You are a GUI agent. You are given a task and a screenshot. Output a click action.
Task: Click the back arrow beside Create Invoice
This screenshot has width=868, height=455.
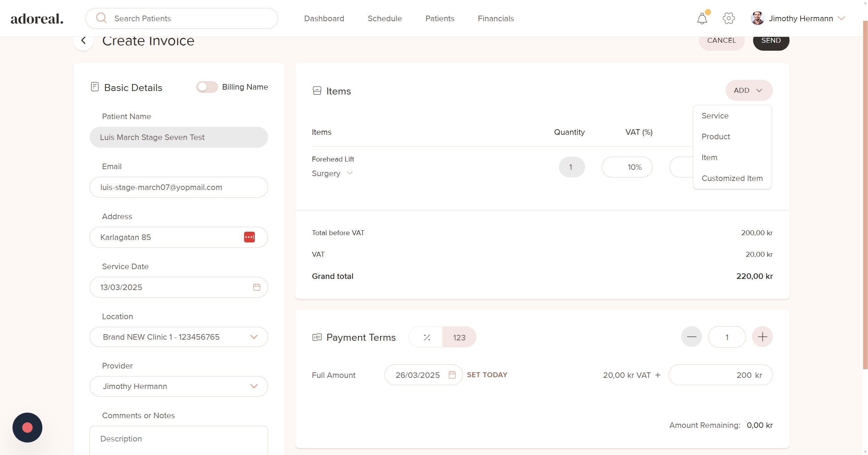(83, 41)
